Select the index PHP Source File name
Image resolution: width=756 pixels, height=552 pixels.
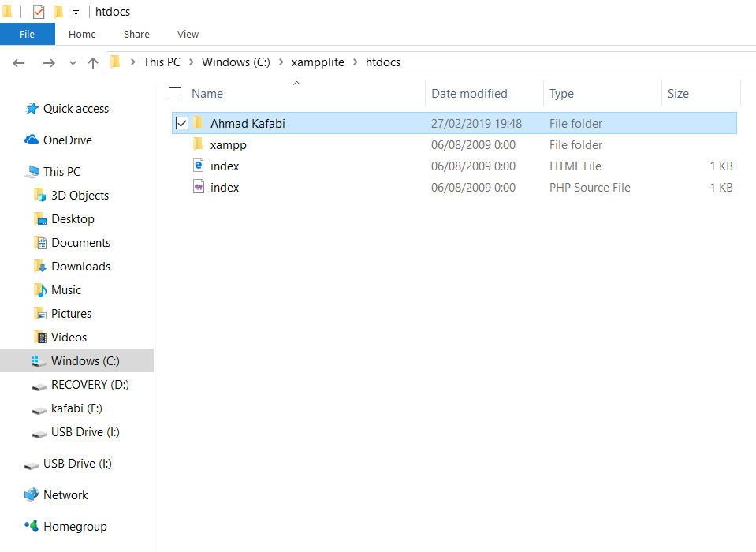tap(225, 188)
